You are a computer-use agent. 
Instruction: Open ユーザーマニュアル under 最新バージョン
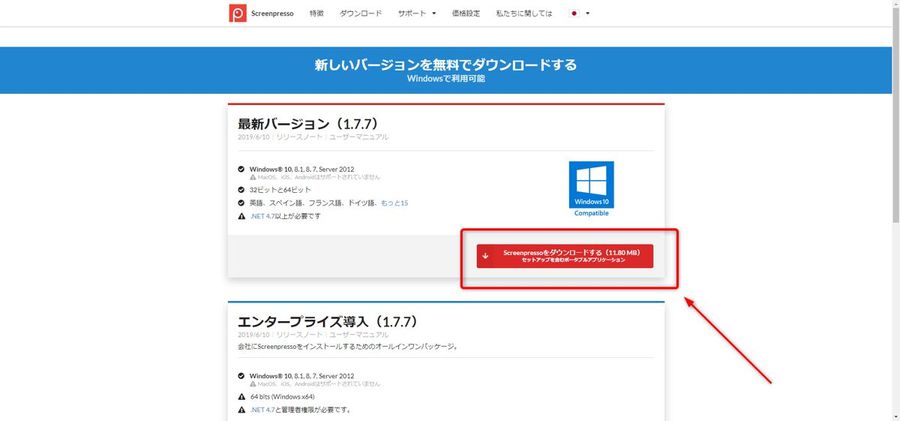359,137
